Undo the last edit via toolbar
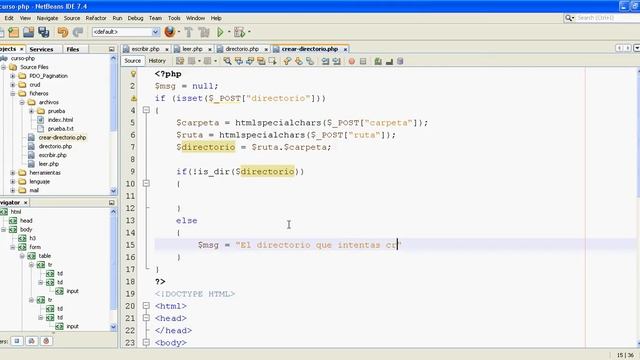Screen dimensions: 640x360 point(63,32)
